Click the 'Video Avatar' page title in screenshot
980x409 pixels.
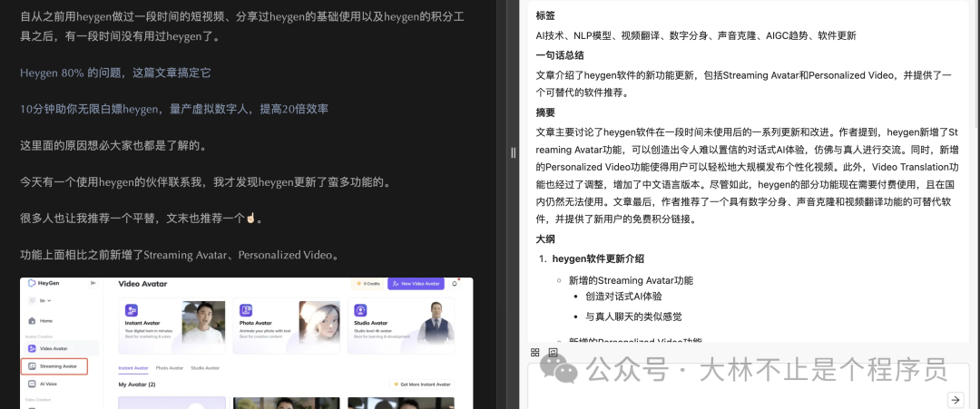(142, 284)
